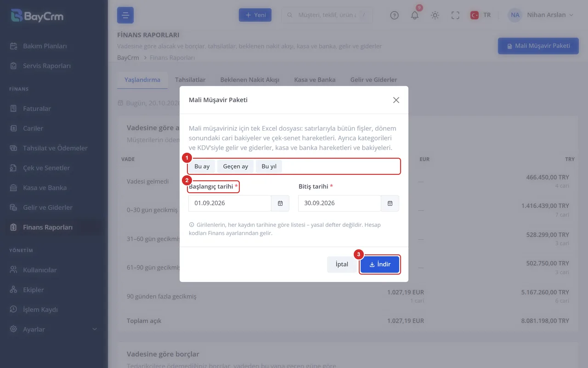Open the Mali Müşavir Paketi page button
This screenshot has height=368, width=588.
(538, 46)
